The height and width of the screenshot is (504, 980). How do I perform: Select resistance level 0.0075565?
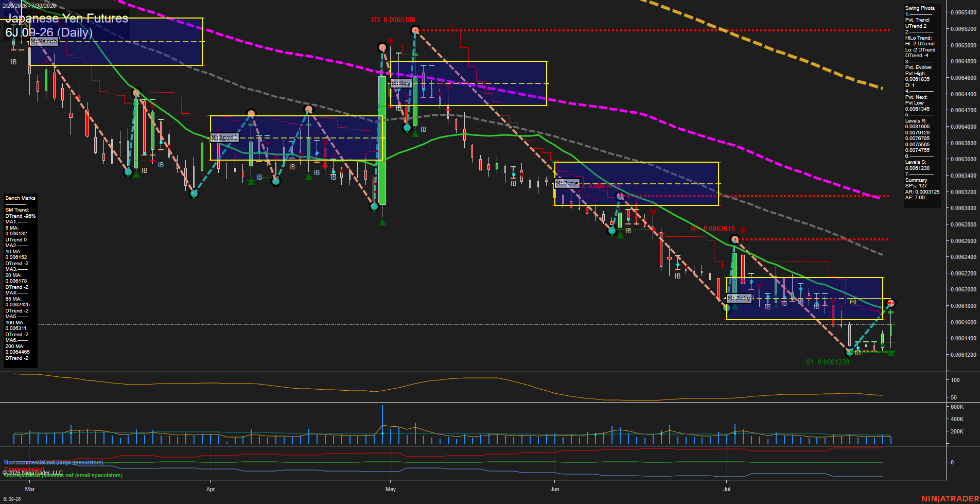point(918,145)
